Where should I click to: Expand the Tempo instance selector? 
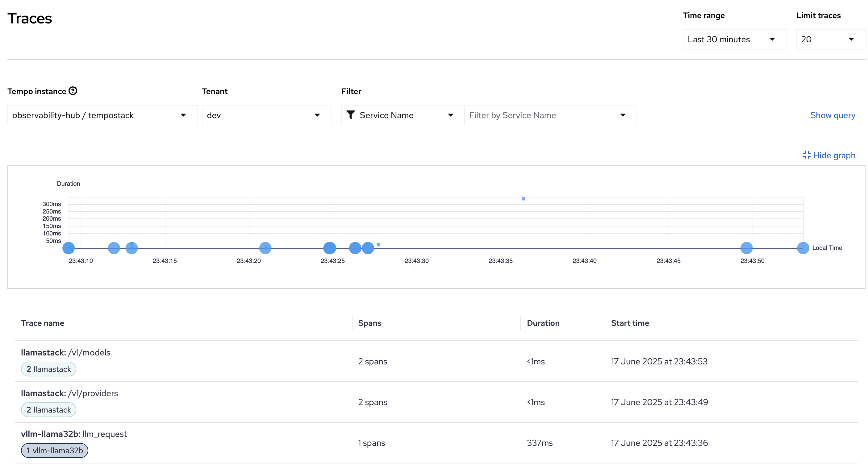102,115
